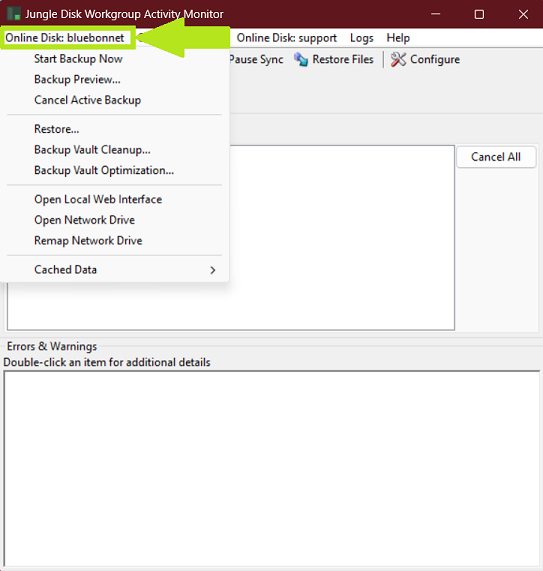Image resolution: width=543 pixels, height=571 pixels.
Task: Click Pause Sync in the toolbar
Action: tap(256, 59)
